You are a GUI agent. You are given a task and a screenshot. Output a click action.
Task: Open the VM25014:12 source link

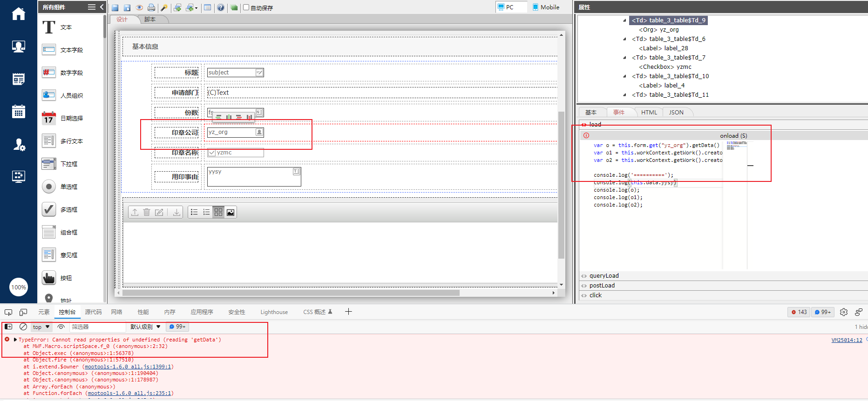click(847, 340)
